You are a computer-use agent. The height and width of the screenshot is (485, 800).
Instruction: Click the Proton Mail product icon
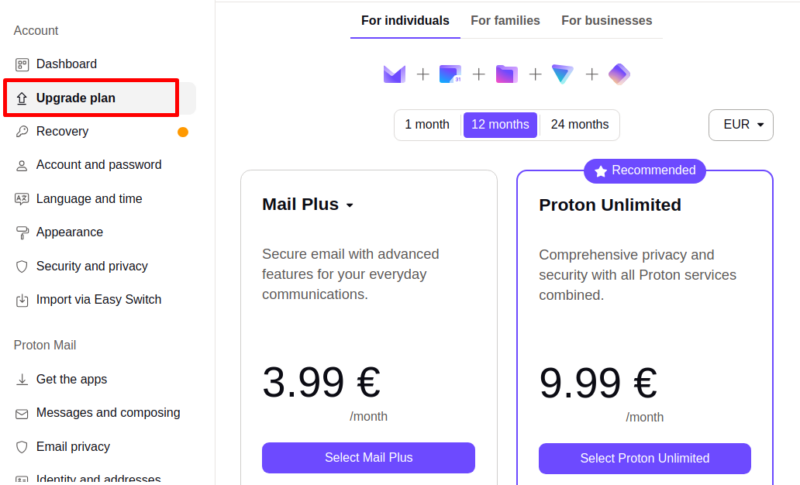tap(394, 74)
